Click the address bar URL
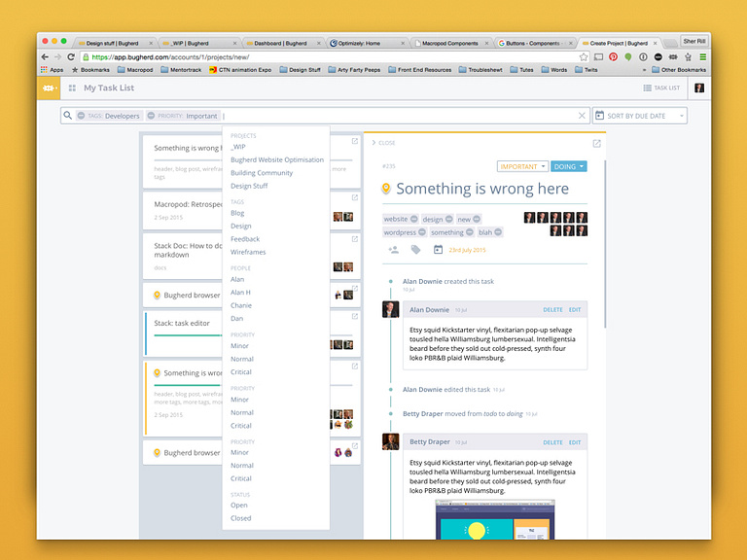The width and height of the screenshot is (747, 560). pyautogui.click(x=170, y=57)
